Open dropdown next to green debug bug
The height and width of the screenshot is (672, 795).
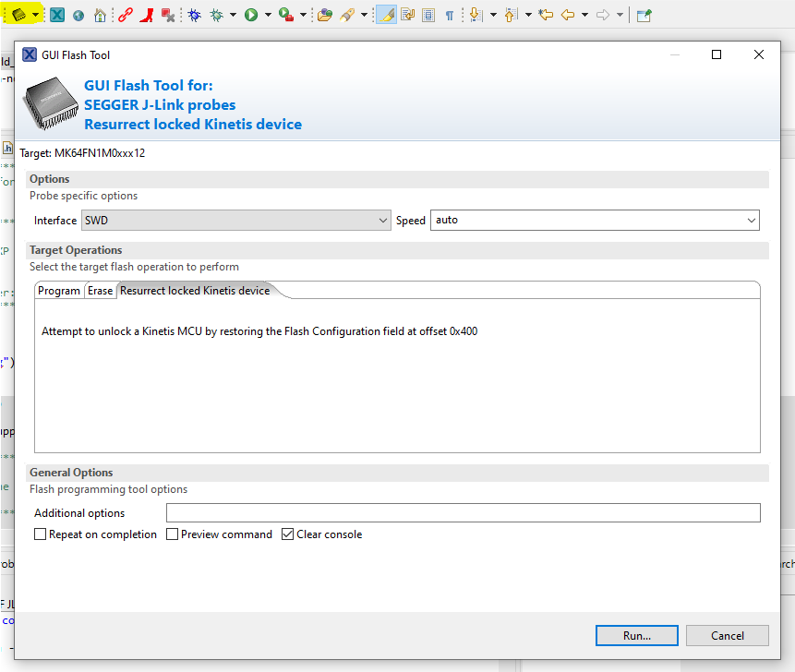[x=233, y=15]
